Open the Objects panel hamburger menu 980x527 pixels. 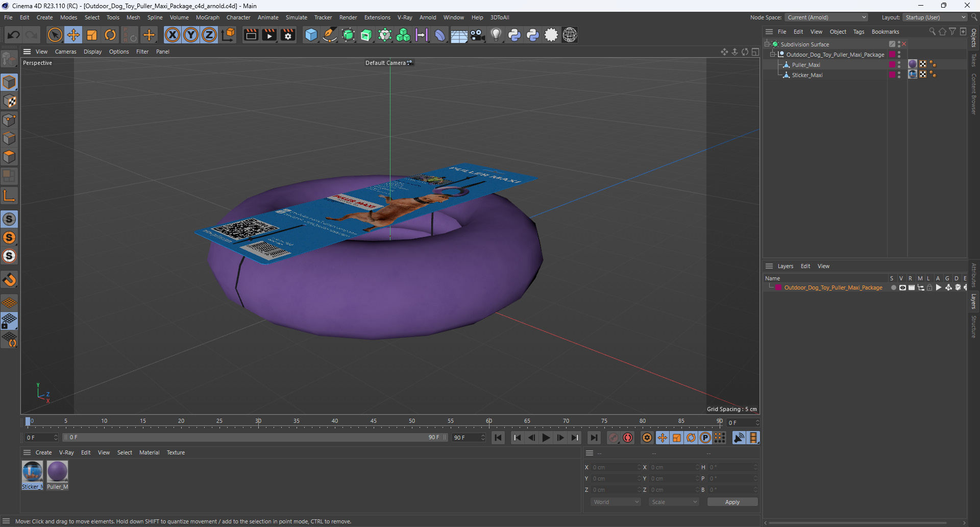(x=769, y=32)
